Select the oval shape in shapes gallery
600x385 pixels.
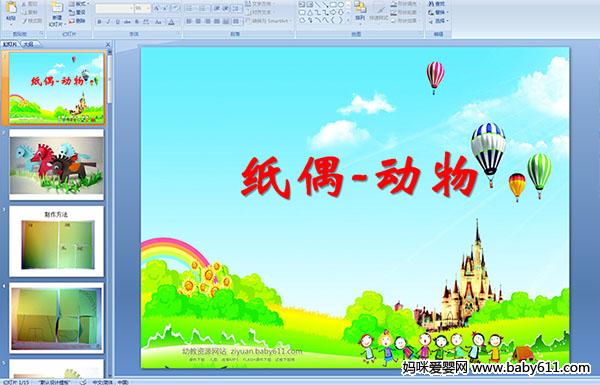pyautogui.click(x=341, y=5)
